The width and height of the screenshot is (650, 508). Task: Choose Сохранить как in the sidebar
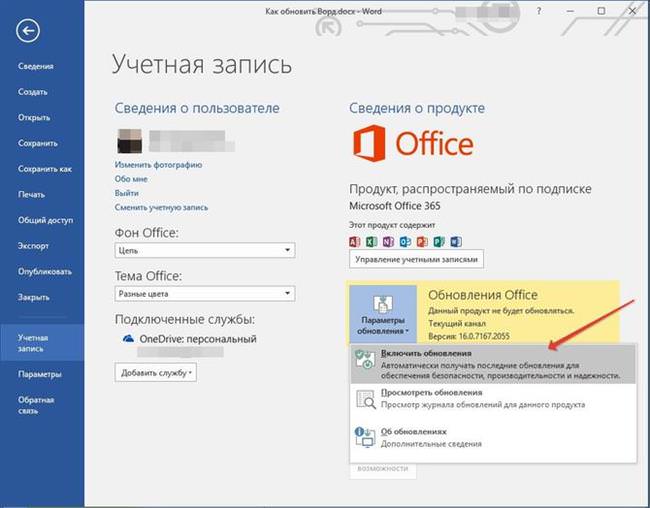[45, 169]
